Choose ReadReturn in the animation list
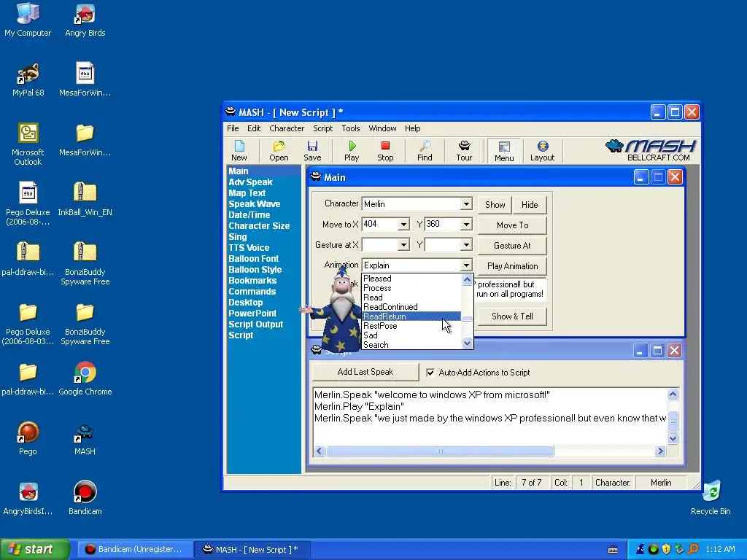The height and width of the screenshot is (560, 747). (411, 316)
